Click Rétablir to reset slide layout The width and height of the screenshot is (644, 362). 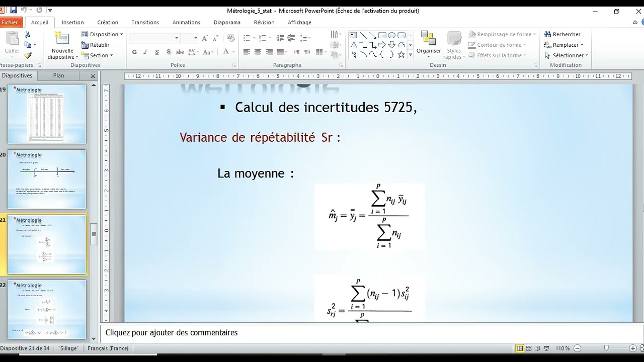tap(96, 45)
